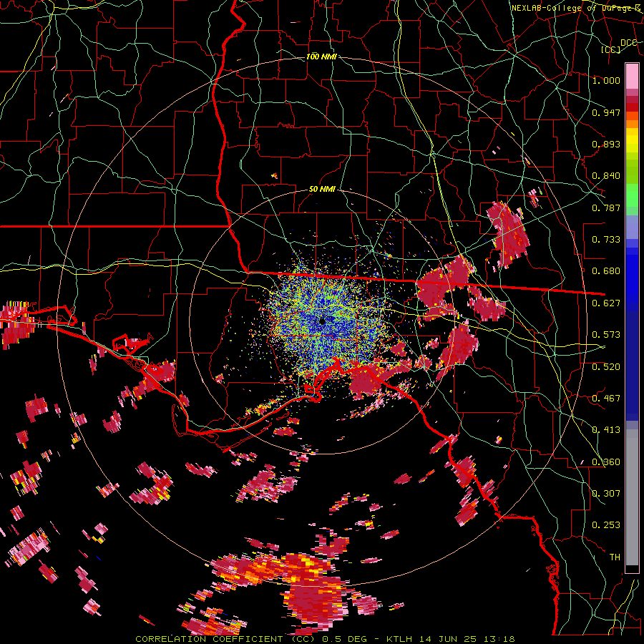The image size is (644, 644).
Task: Click the 0.733 value on color scale
Action: (x=606, y=240)
